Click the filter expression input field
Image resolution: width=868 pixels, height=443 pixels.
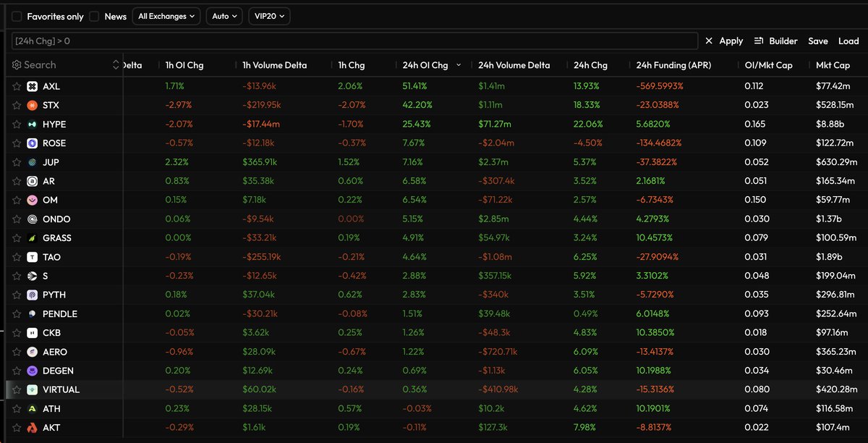[354, 41]
